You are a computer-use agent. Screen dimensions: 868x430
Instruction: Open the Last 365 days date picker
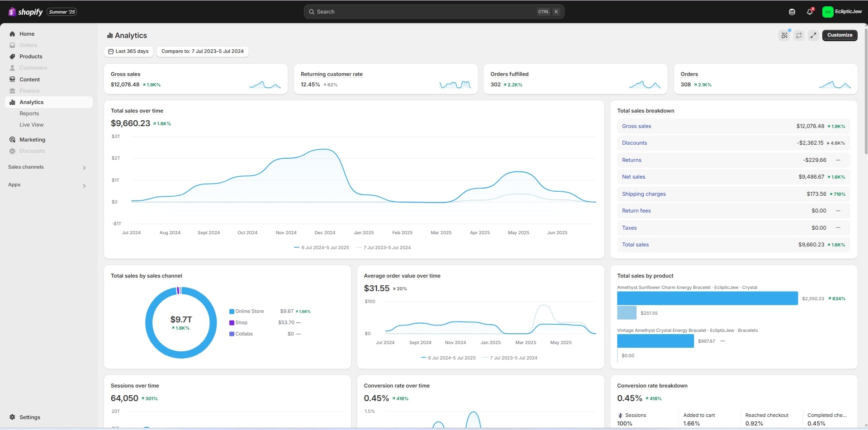(x=128, y=52)
